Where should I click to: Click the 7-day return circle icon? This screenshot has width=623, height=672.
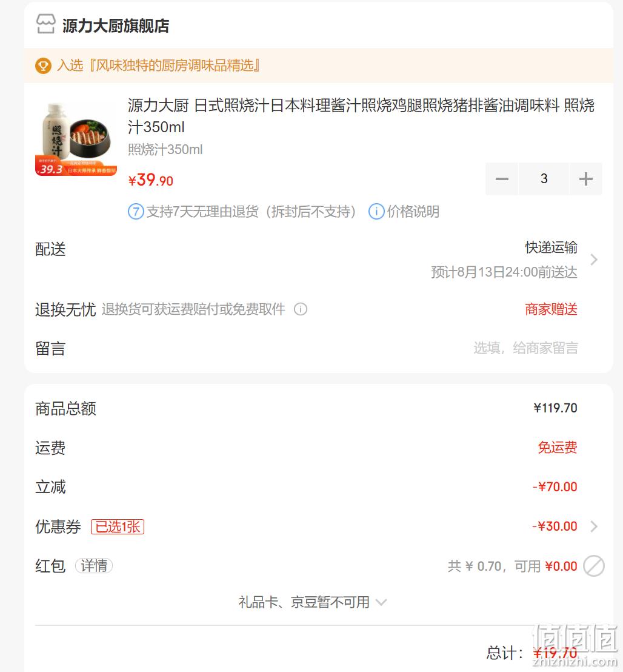pyautogui.click(x=136, y=212)
